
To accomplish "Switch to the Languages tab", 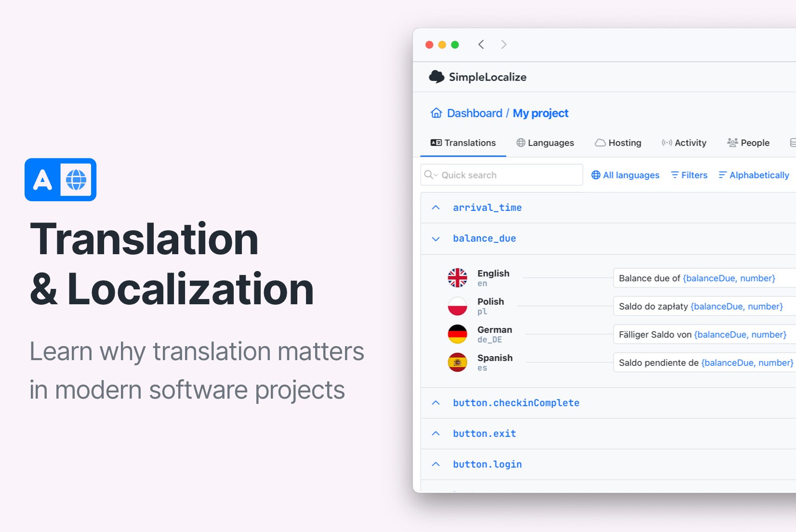I will pyautogui.click(x=545, y=143).
